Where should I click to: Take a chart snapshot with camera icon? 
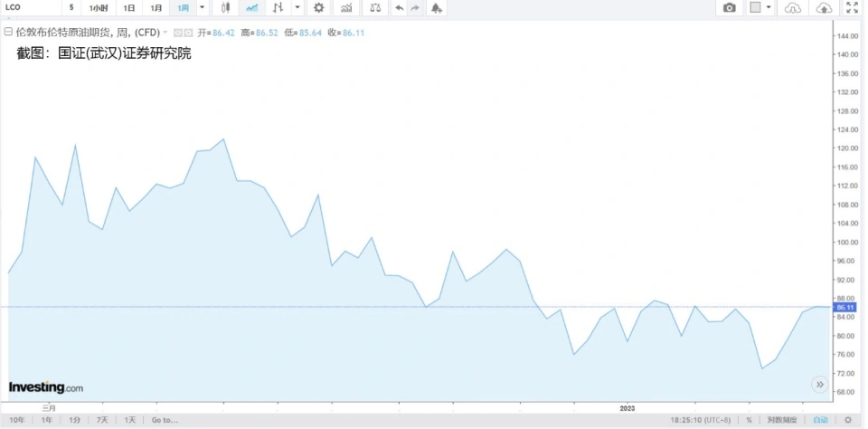point(729,8)
